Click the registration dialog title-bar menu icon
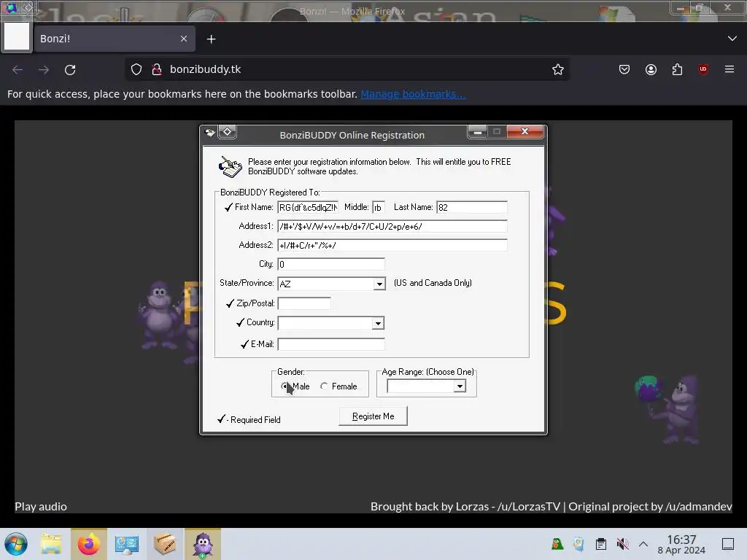Viewport: 747px width, 560px height. click(209, 133)
